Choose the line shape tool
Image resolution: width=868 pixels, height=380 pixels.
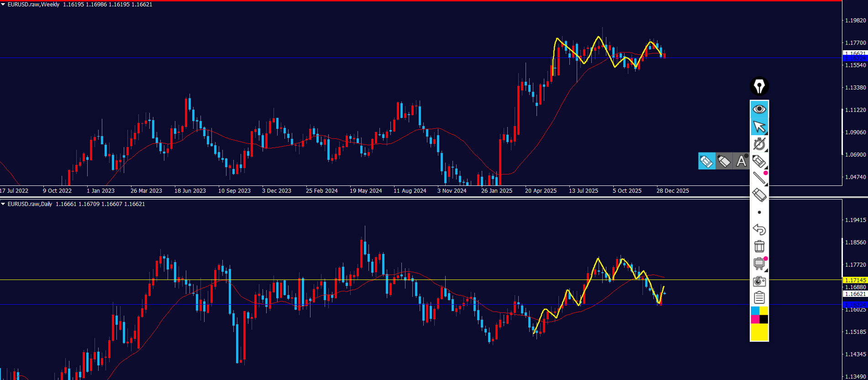pos(759,178)
